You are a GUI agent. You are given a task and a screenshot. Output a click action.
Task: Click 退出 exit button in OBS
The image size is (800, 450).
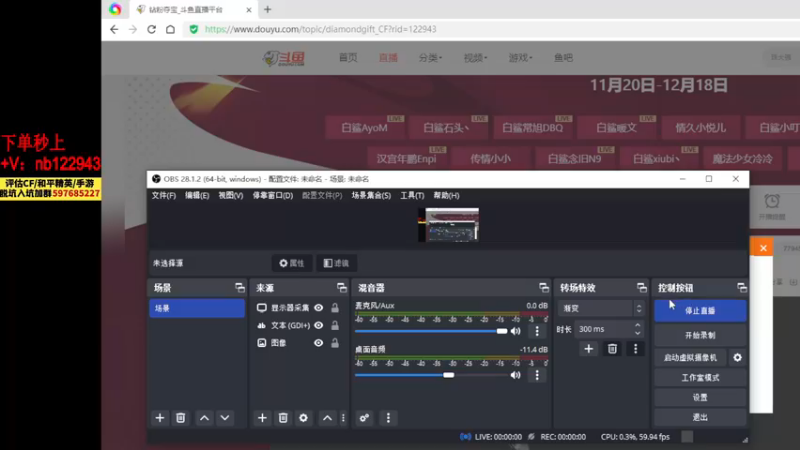coord(700,417)
